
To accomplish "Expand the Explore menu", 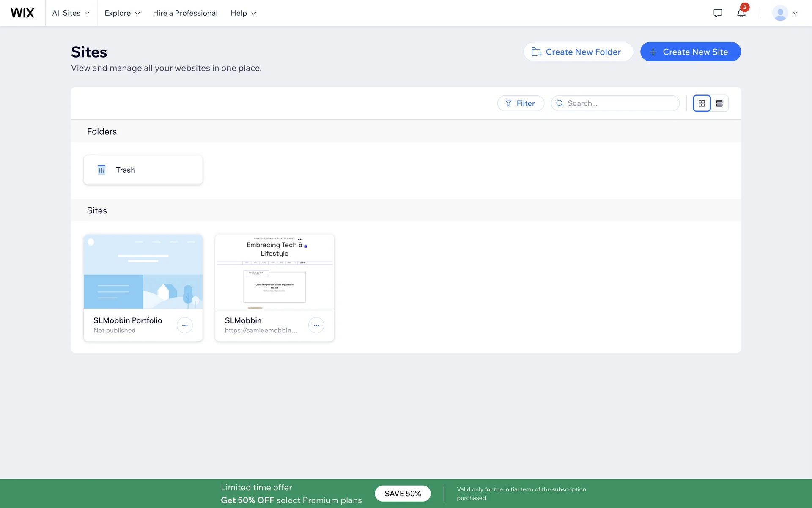I will (x=122, y=13).
